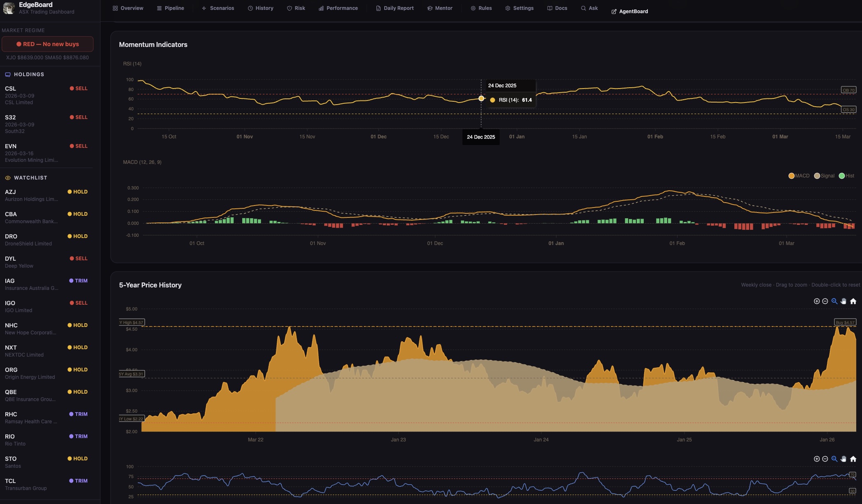Open Risk via its shield icon
Viewport: 862px width, 504px height.
pos(290,8)
